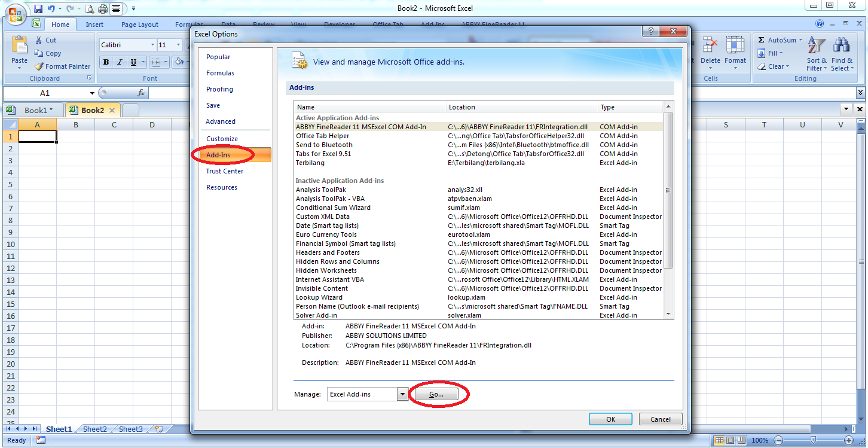868x448 pixels.
Task: Click OK in Excel Options dialog
Action: click(x=610, y=419)
